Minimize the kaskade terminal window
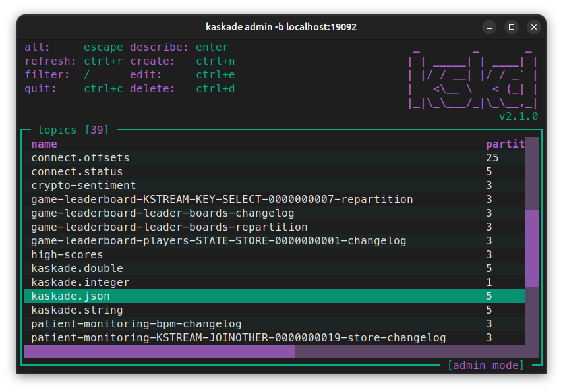Viewport: 563px width, 392px height. [489, 27]
